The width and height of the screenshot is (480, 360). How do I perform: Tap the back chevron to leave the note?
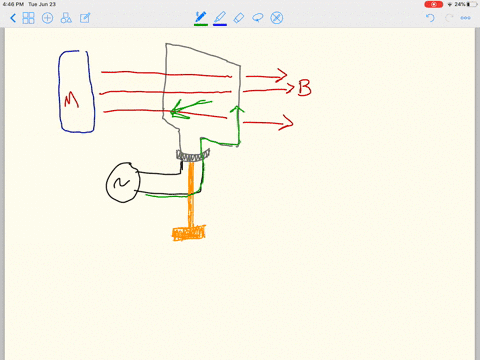13,18
